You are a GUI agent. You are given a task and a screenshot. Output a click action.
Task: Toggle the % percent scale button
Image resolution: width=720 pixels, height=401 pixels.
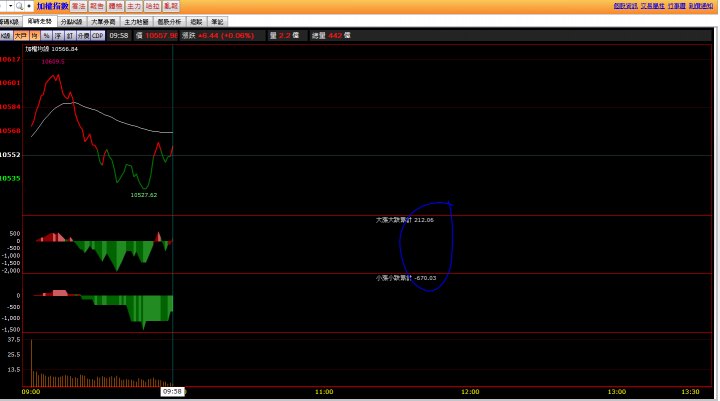pos(46,35)
